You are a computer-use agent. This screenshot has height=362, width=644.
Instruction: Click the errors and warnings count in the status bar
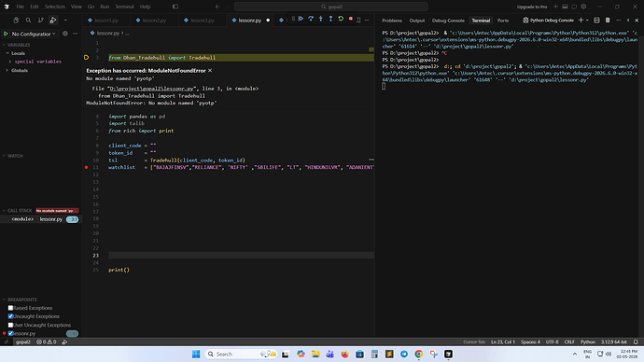coord(47,341)
